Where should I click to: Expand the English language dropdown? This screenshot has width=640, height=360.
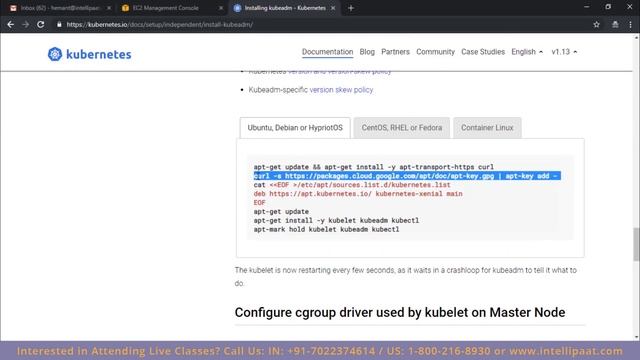tap(527, 52)
